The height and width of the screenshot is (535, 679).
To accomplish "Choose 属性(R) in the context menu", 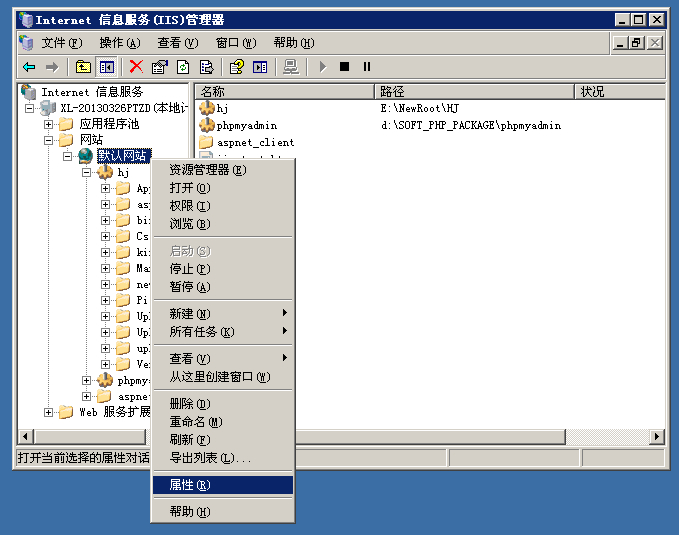I will (223, 485).
